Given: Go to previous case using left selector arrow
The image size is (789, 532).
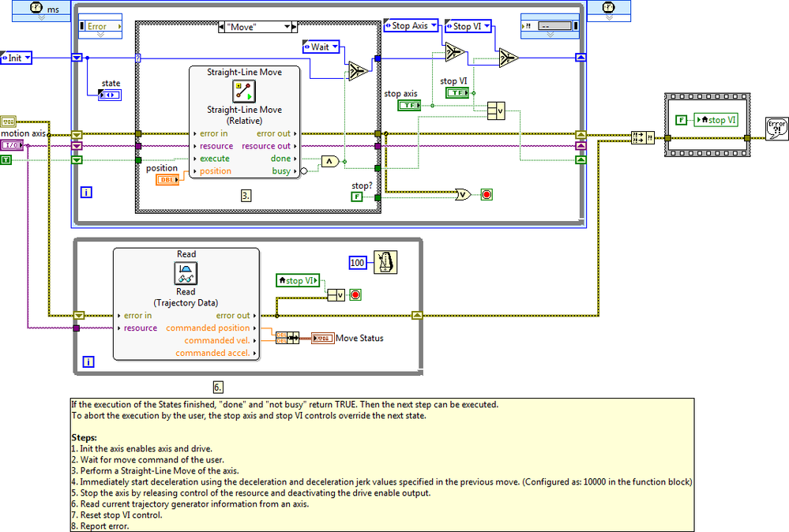Looking at the screenshot, I should point(221,27).
